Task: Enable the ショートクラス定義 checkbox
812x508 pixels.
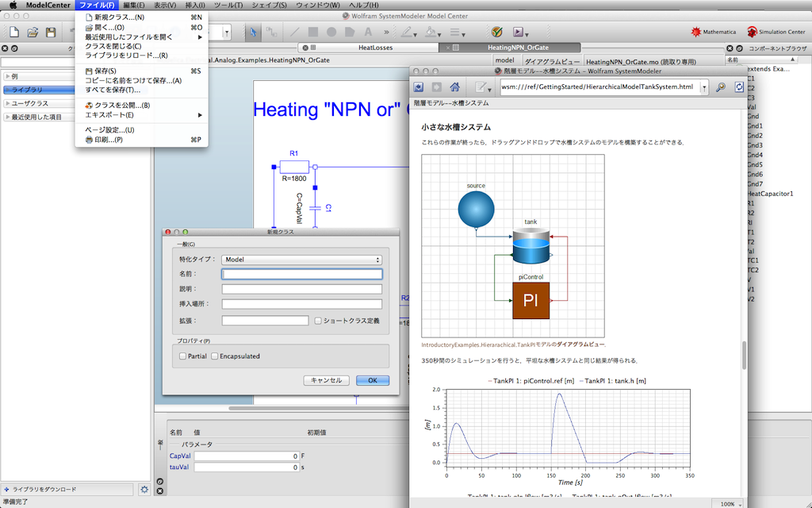Action: click(x=318, y=321)
